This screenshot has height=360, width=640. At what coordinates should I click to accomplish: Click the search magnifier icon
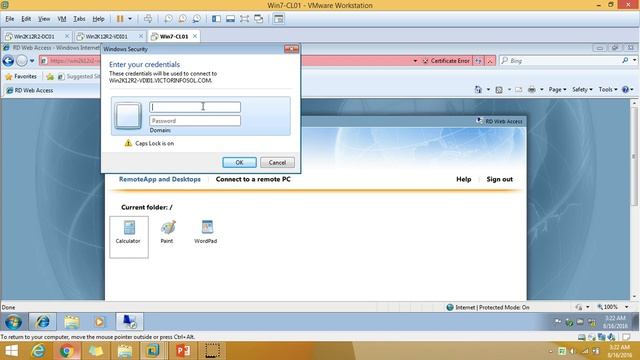click(625, 60)
